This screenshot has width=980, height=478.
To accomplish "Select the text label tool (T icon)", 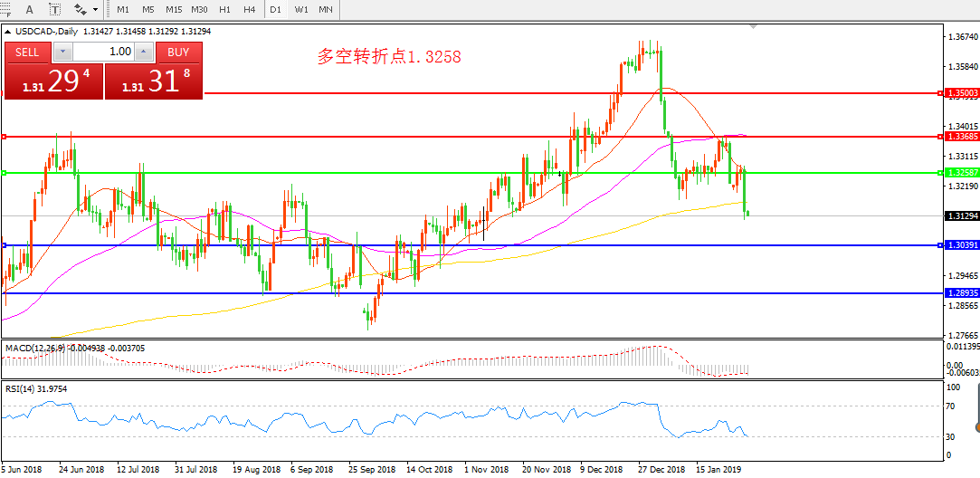I will tap(55, 9).
